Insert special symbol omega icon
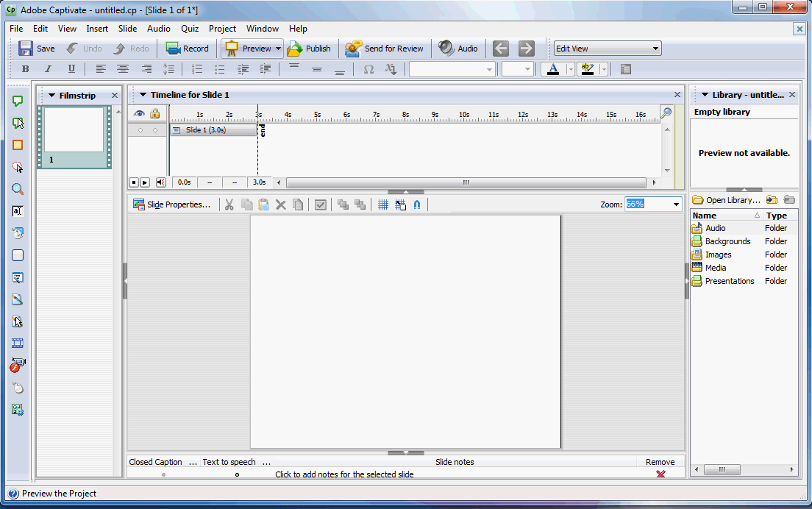Screen dimensions: 812x509 coord(368,69)
